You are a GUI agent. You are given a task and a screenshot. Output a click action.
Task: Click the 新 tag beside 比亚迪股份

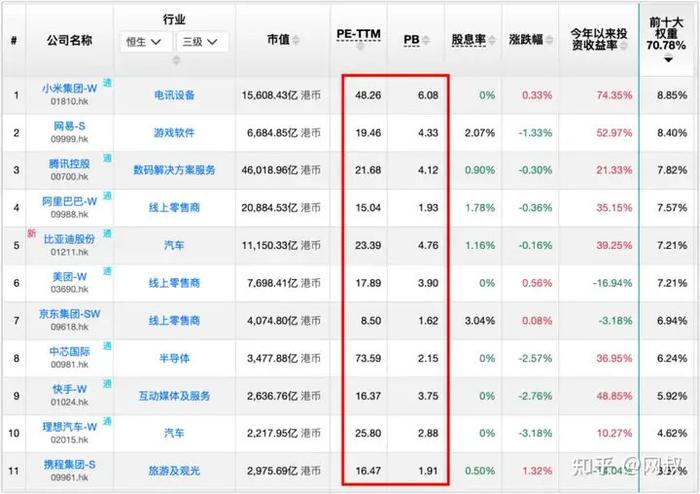coord(31,233)
